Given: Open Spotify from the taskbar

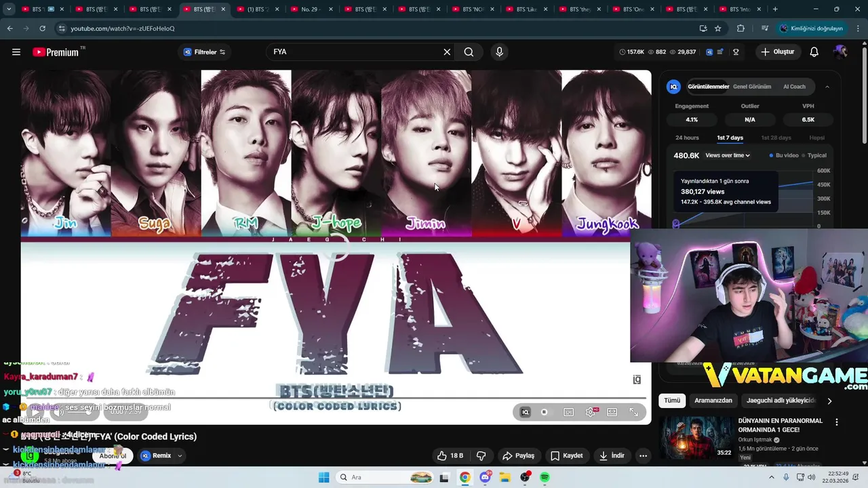Looking at the screenshot, I should click(545, 477).
